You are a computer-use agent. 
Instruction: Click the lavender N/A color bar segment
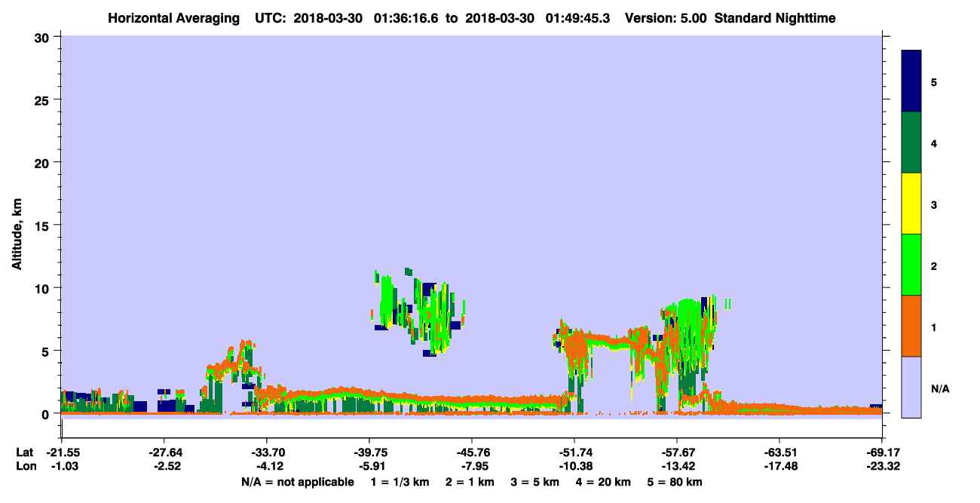coord(911,386)
